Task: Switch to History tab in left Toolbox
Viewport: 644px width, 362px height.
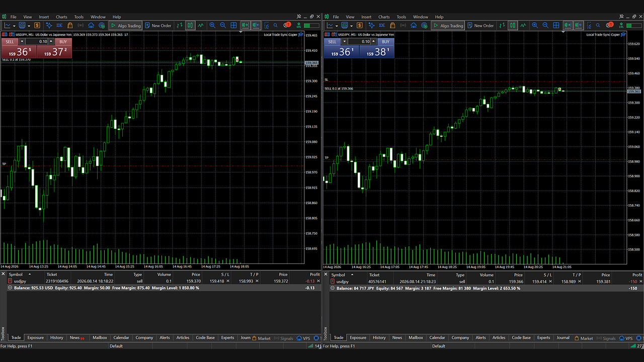Action: pyautogui.click(x=57, y=338)
